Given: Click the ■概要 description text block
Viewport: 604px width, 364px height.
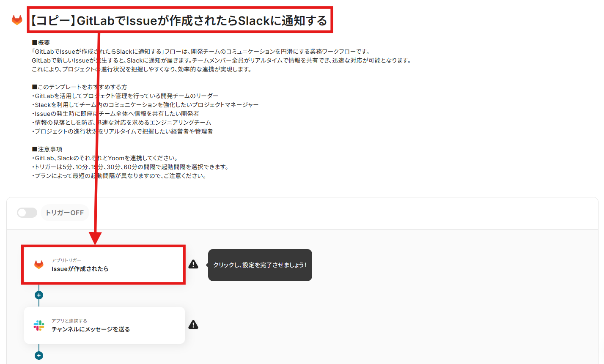Looking at the screenshot, I should click(x=221, y=56).
